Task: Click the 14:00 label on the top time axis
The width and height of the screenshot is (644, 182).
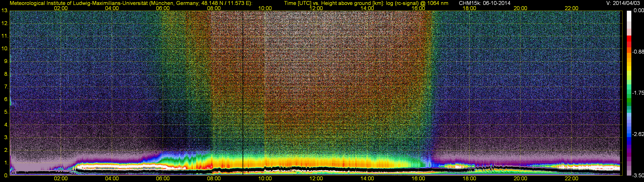Action: (367, 8)
